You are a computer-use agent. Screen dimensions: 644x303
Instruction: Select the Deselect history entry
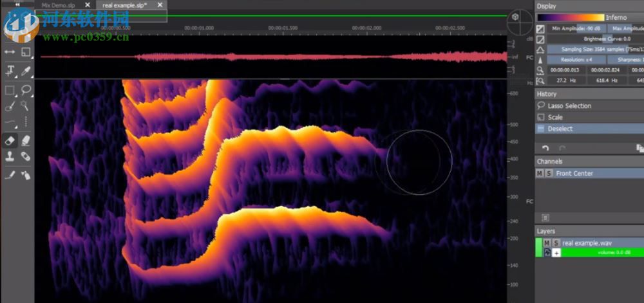tap(589, 129)
